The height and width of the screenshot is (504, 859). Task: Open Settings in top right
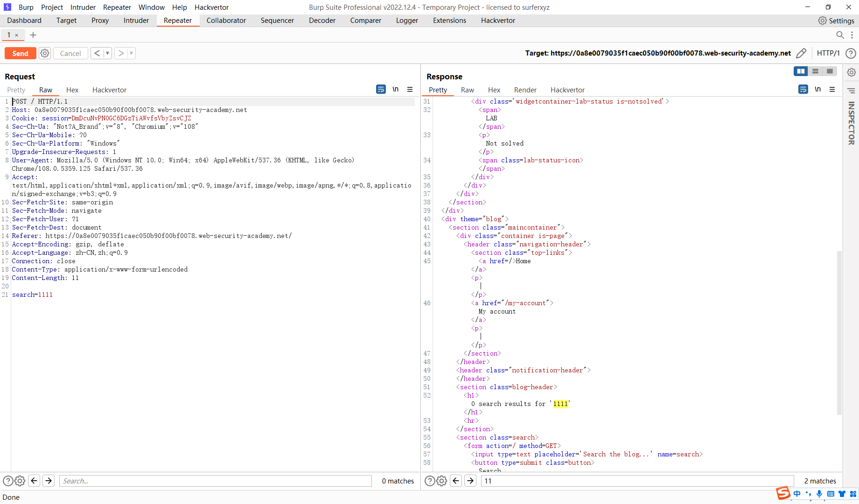pos(836,21)
